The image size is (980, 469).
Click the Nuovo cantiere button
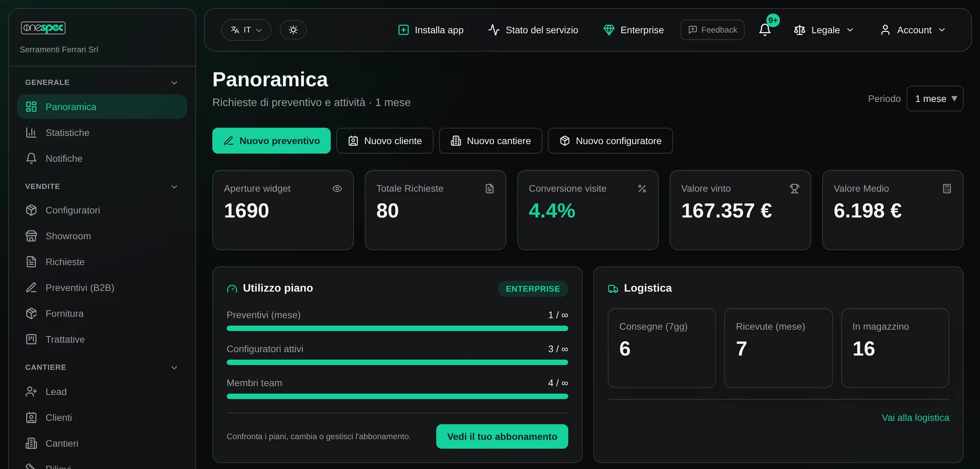click(x=490, y=141)
